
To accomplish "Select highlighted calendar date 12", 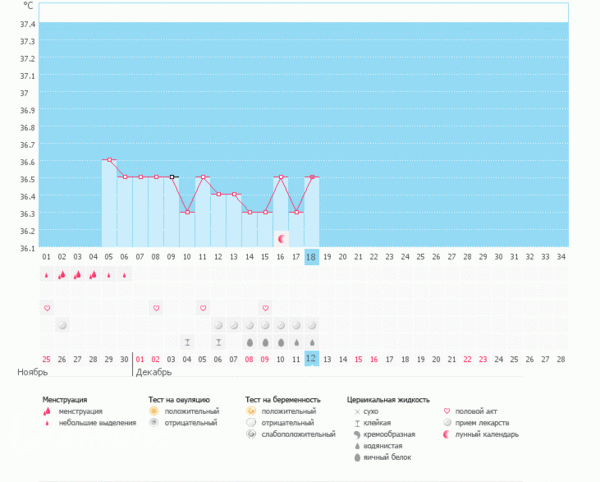I will pyautogui.click(x=312, y=359).
